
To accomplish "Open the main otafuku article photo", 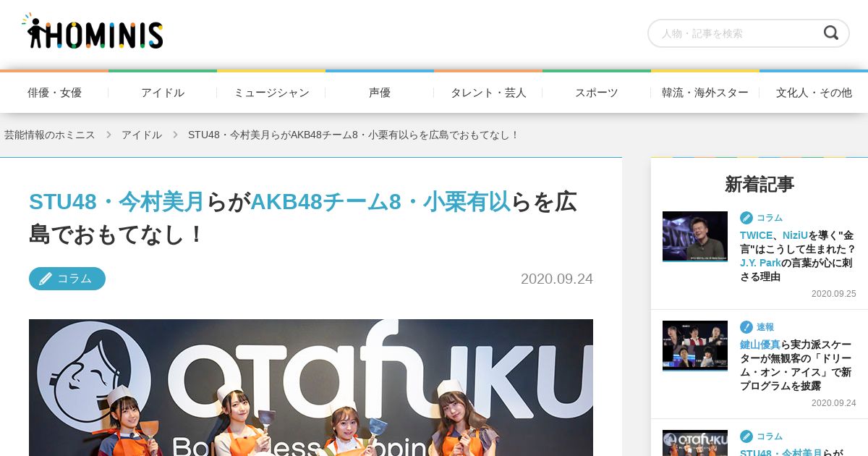I will pyautogui.click(x=311, y=387).
